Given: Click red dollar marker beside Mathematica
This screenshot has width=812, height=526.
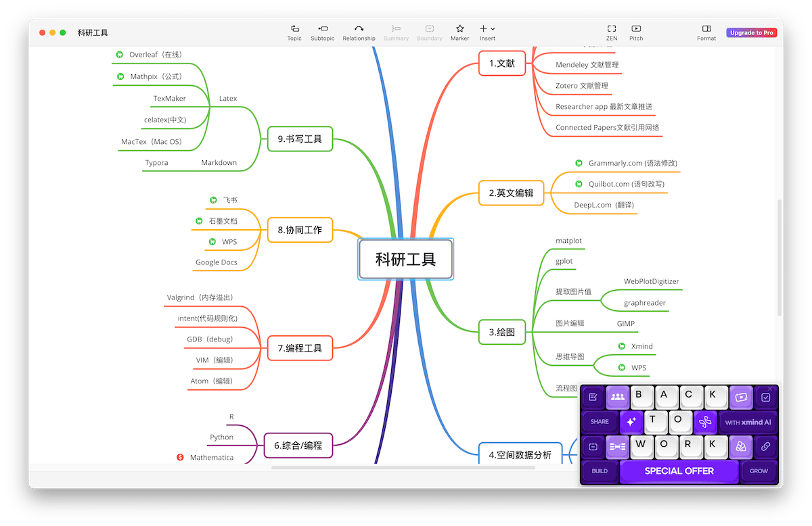Looking at the screenshot, I should coord(180,458).
